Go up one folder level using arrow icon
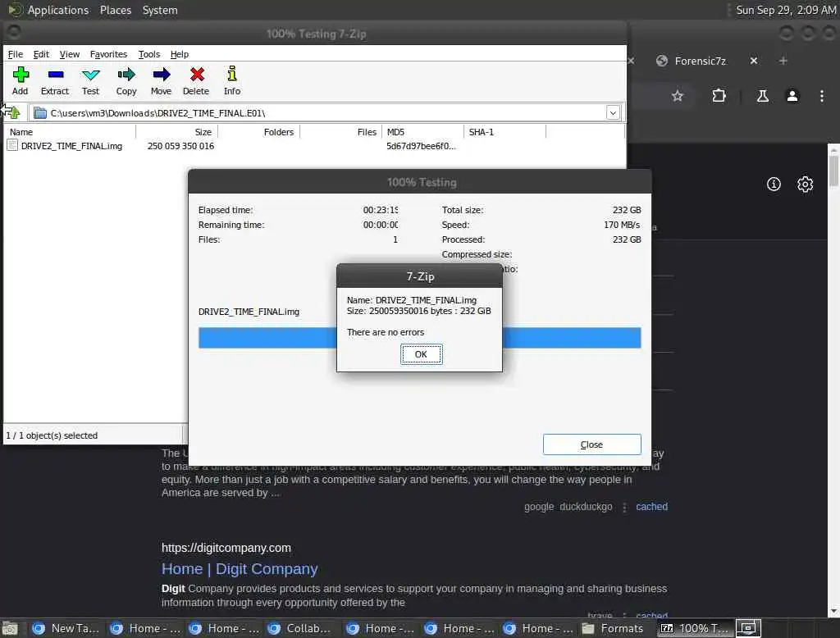Viewport: 840px width, 638px height. pyautogui.click(x=13, y=112)
